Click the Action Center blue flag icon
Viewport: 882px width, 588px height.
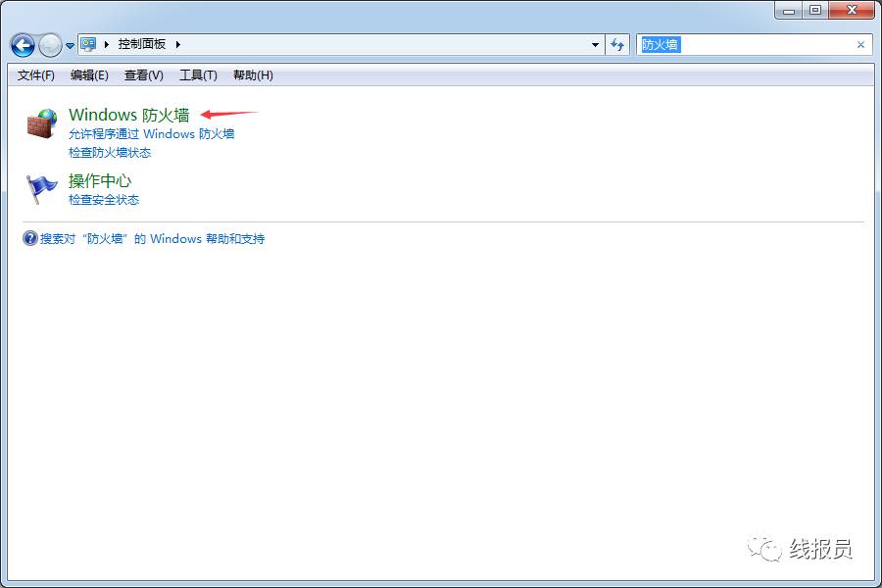pyautogui.click(x=41, y=189)
